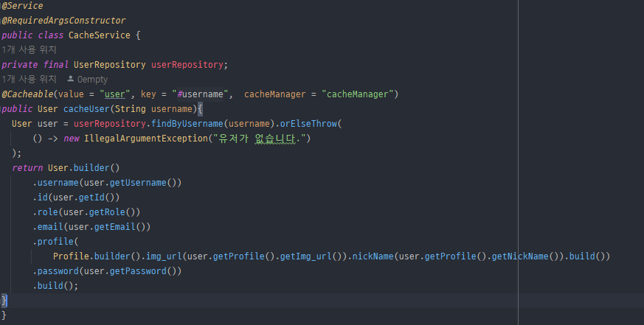Click the @Service annotation
Image resolution: width=644 pixels, height=325 pixels.
pyautogui.click(x=22, y=6)
